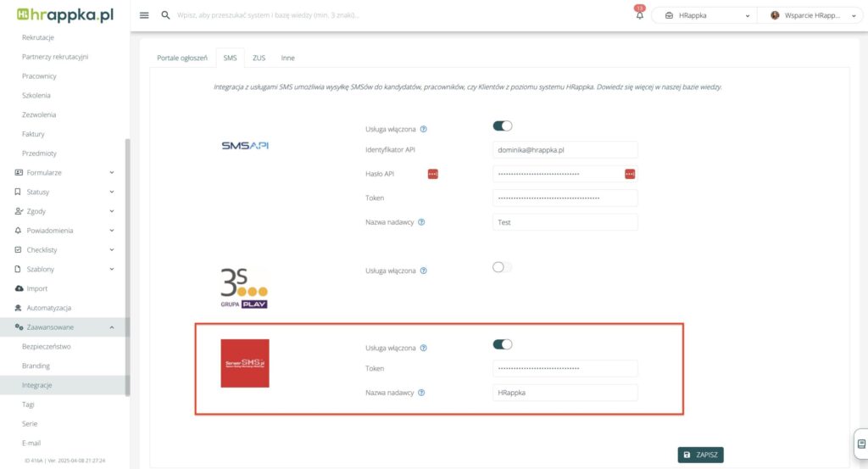Open the HRappka company dropdown
The width and height of the screenshot is (868, 469).
703,15
